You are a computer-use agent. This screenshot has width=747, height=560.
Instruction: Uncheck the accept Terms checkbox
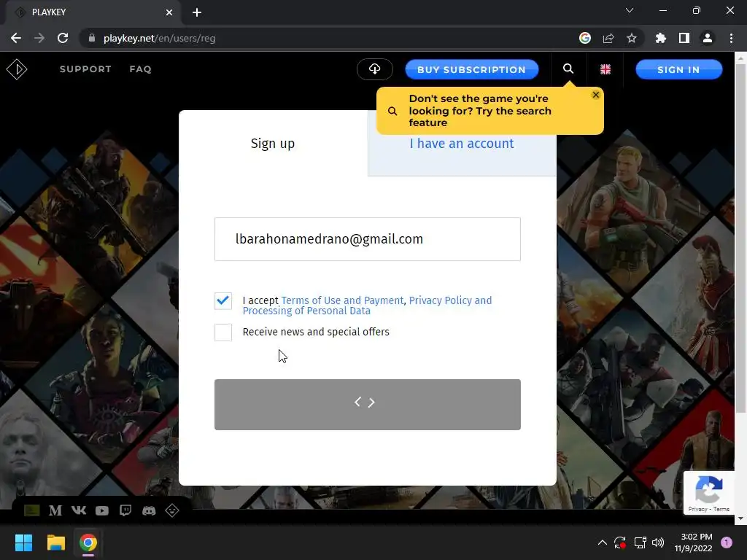pos(223,301)
